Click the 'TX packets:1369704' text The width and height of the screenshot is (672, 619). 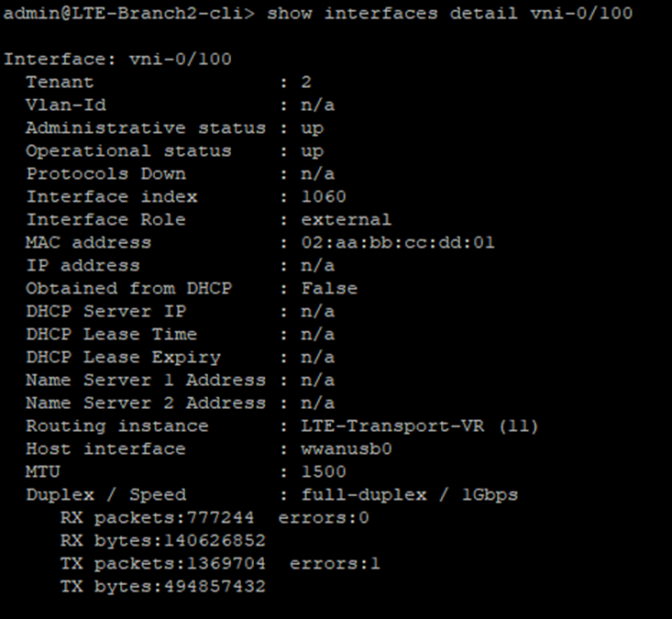coord(163,564)
